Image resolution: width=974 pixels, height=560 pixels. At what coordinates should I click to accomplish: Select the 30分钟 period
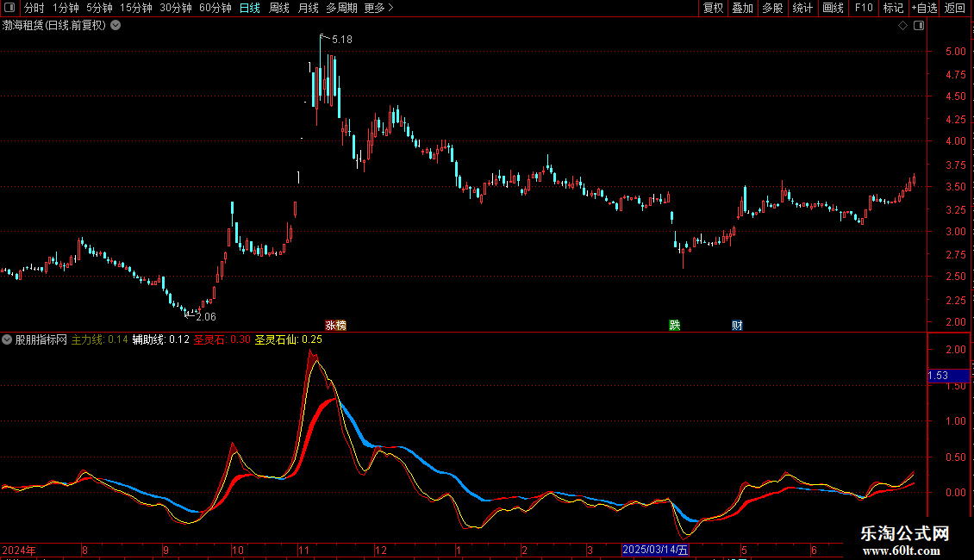pos(175,8)
